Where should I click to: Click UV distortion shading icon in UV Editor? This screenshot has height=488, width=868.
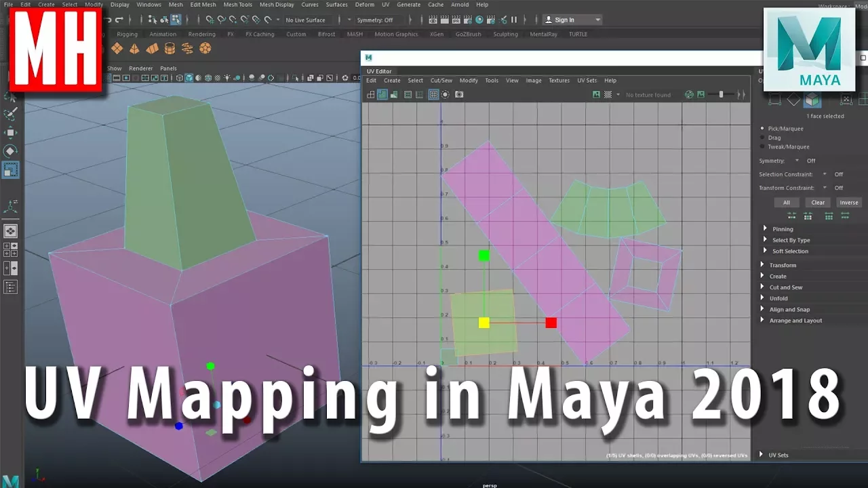coord(394,95)
